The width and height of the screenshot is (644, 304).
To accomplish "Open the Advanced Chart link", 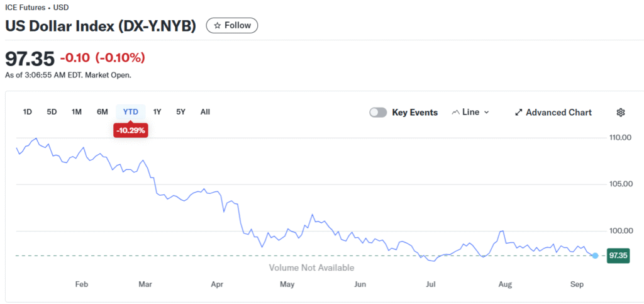I will 553,113.
